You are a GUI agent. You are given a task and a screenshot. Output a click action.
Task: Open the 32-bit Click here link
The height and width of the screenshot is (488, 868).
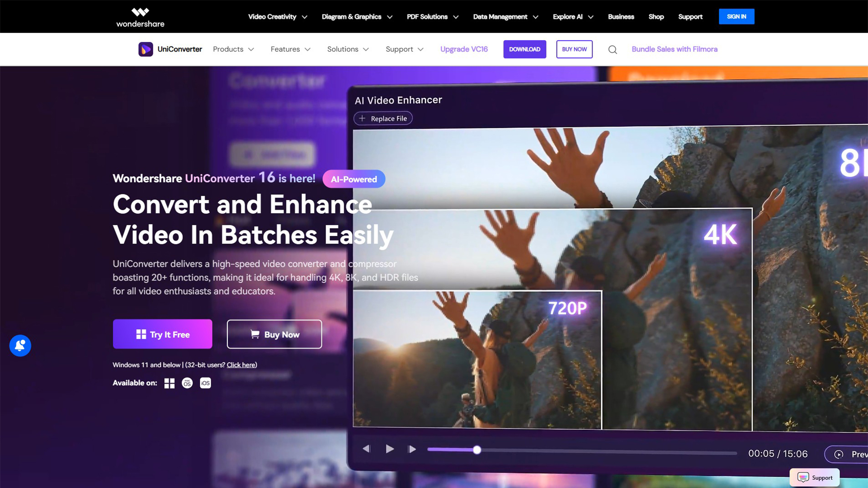point(241,365)
